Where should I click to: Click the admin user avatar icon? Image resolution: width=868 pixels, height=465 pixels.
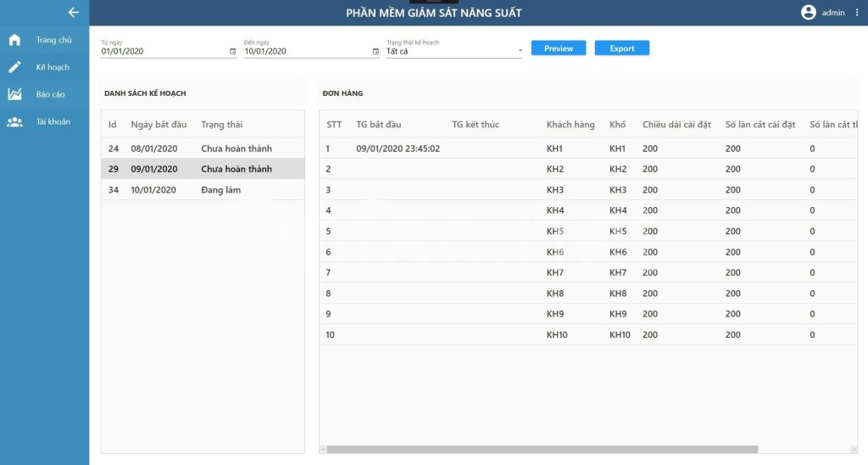pyautogui.click(x=808, y=13)
